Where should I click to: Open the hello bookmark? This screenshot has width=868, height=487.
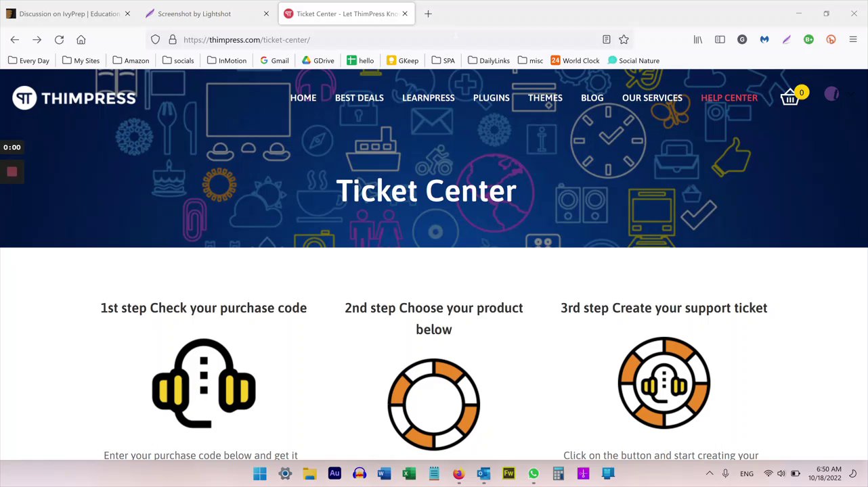pos(360,61)
